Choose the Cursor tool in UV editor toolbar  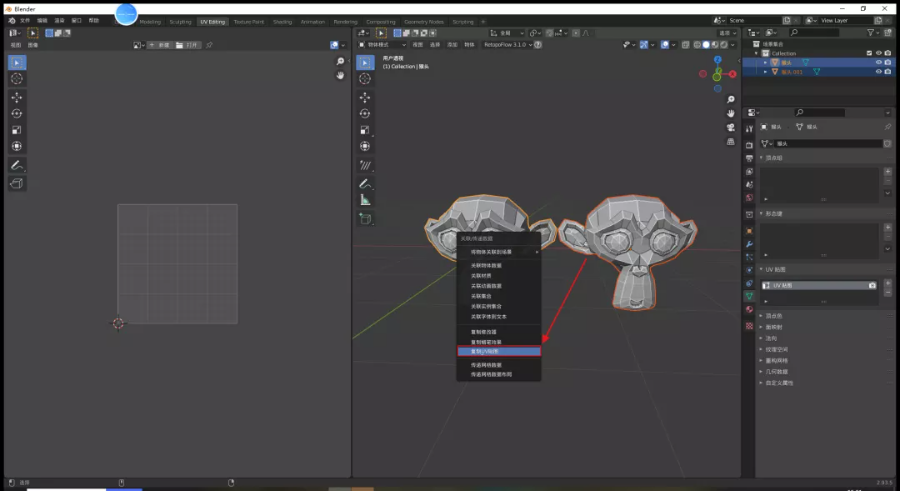click(x=17, y=78)
